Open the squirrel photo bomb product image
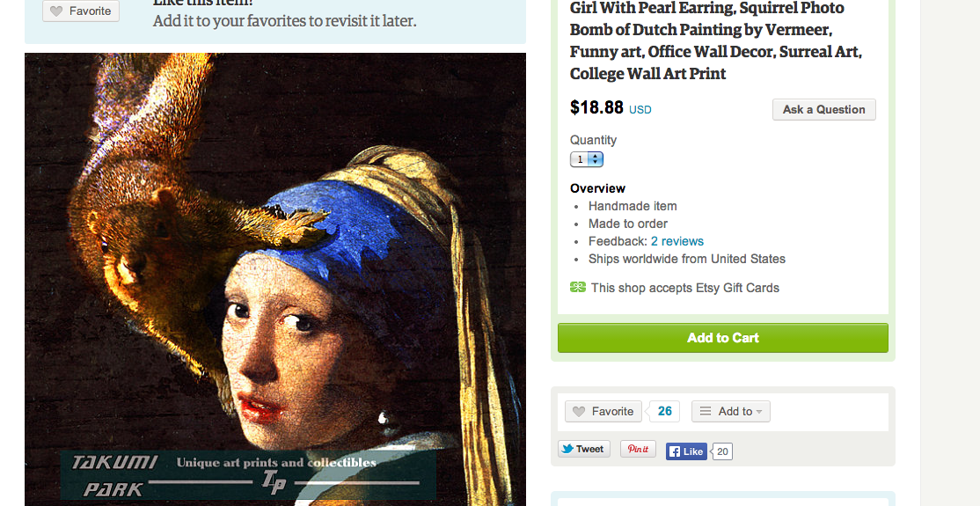 point(274,264)
